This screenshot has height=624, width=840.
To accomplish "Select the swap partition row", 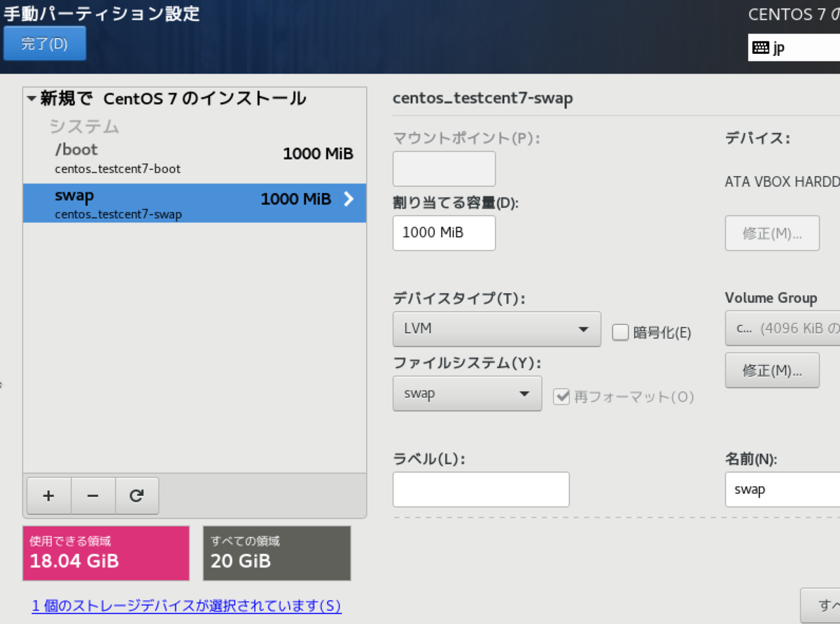I will [x=195, y=203].
